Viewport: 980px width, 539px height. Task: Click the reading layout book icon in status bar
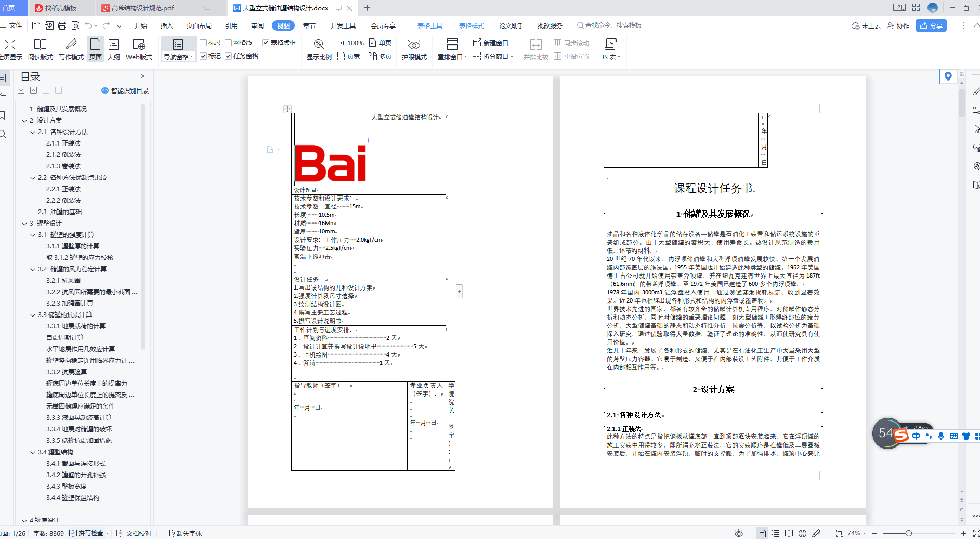click(x=789, y=533)
